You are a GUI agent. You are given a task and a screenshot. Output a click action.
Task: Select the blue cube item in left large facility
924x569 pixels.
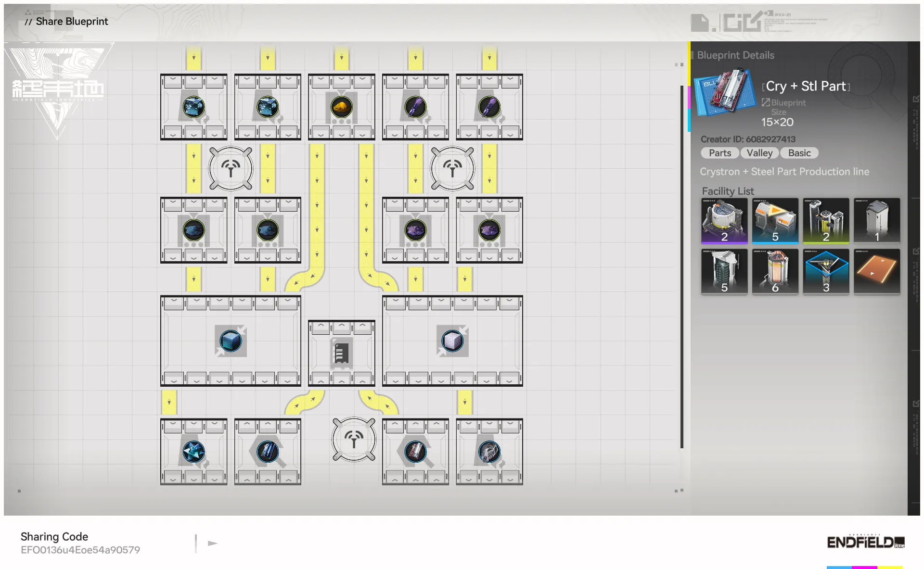click(x=231, y=341)
